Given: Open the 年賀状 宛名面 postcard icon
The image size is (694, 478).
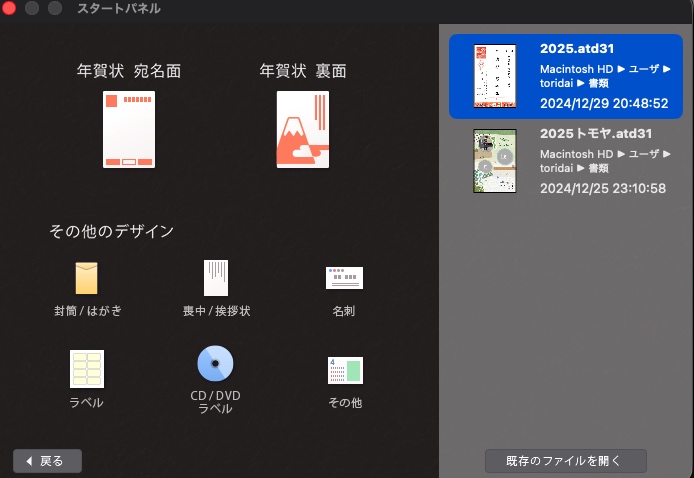Looking at the screenshot, I should tap(129, 129).
